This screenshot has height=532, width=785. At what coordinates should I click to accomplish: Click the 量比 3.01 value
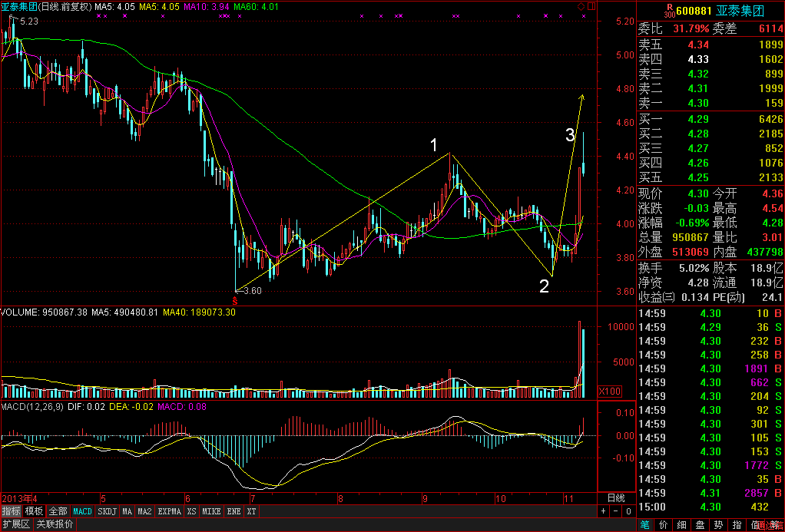click(x=773, y=236)
